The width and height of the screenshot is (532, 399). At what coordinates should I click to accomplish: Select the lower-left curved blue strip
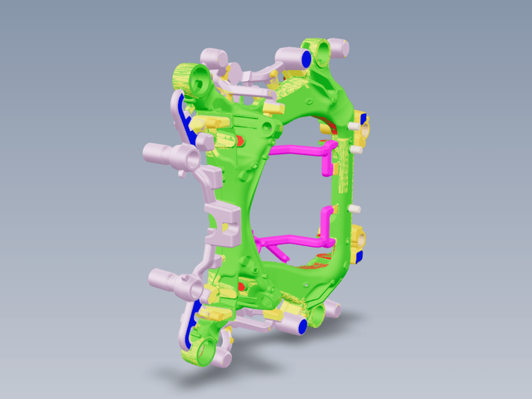coord(192,324)
